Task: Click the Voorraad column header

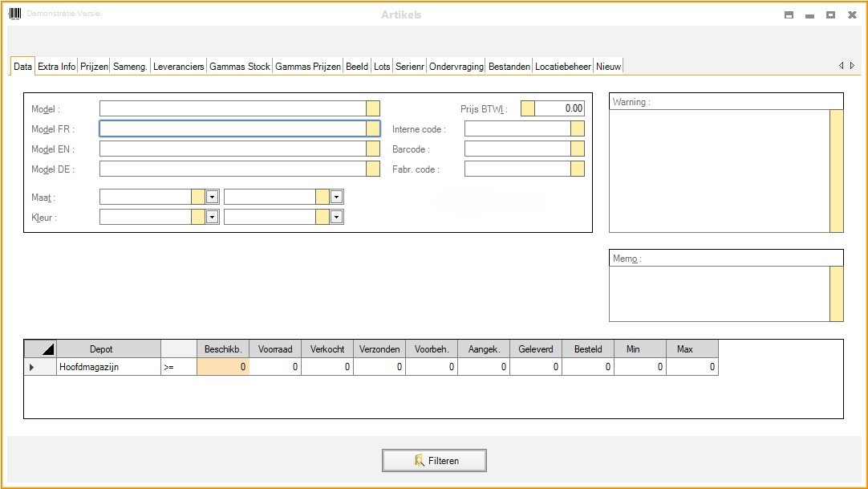Action: point(275,349)
